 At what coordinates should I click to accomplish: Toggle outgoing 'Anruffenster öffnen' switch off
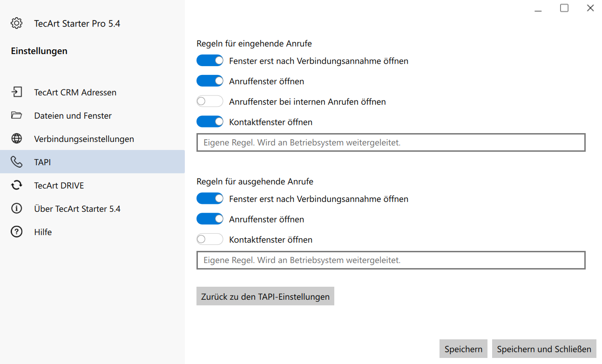click(210, 219)
